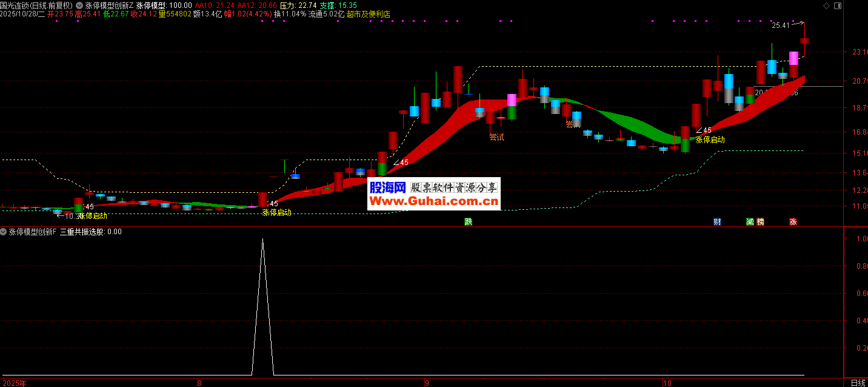The image size is (868, 387).
Task: Click the September month marker on time axis
Action: [426, 383]
